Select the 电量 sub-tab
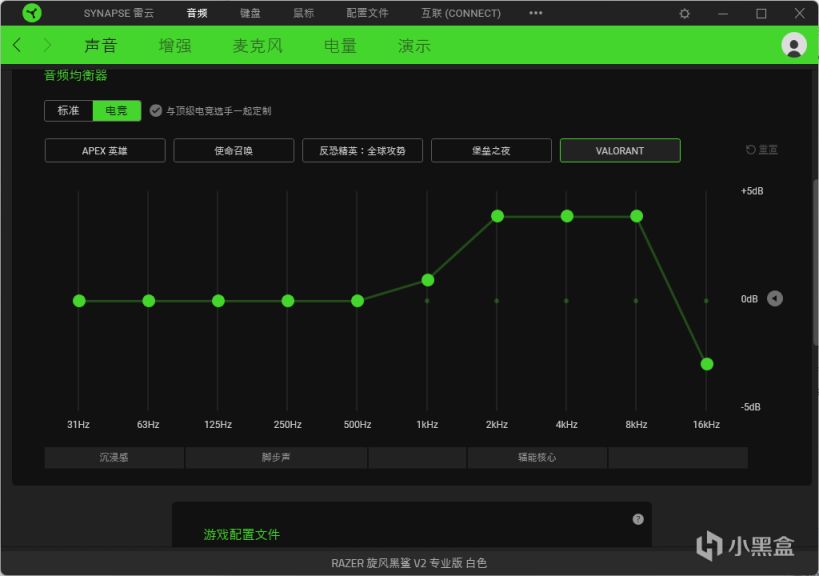Image resolution: width=819 pixels, height=576 pixels. pos(340,46)
